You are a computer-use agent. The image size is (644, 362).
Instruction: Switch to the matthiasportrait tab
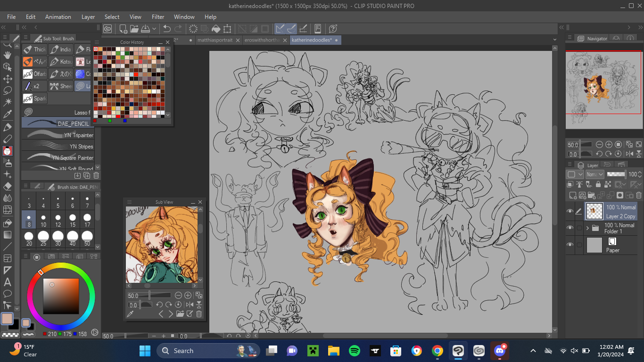coord(215,40)
